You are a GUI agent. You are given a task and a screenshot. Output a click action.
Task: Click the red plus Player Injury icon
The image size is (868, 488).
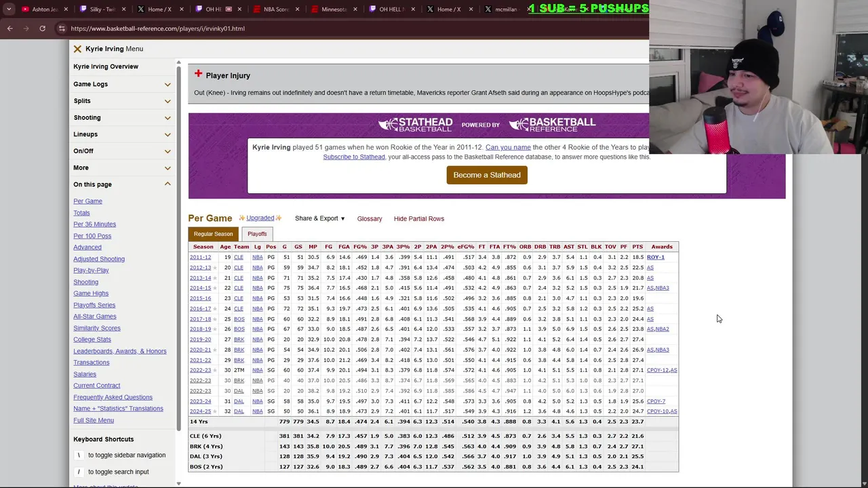(x=198, y=74)
